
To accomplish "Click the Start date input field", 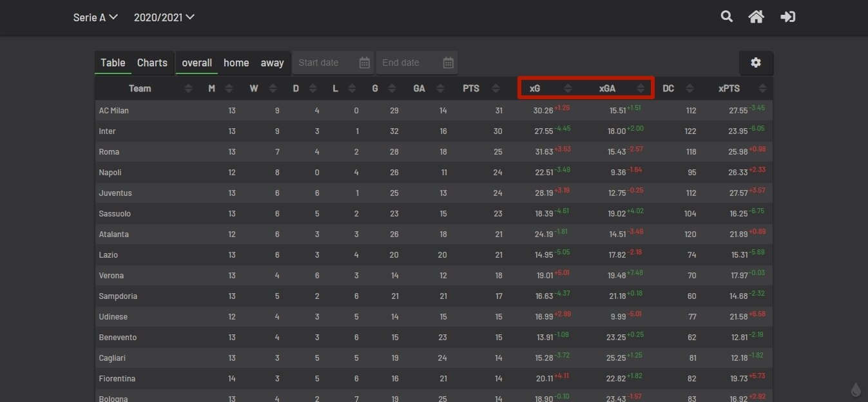I will (325, 62).
